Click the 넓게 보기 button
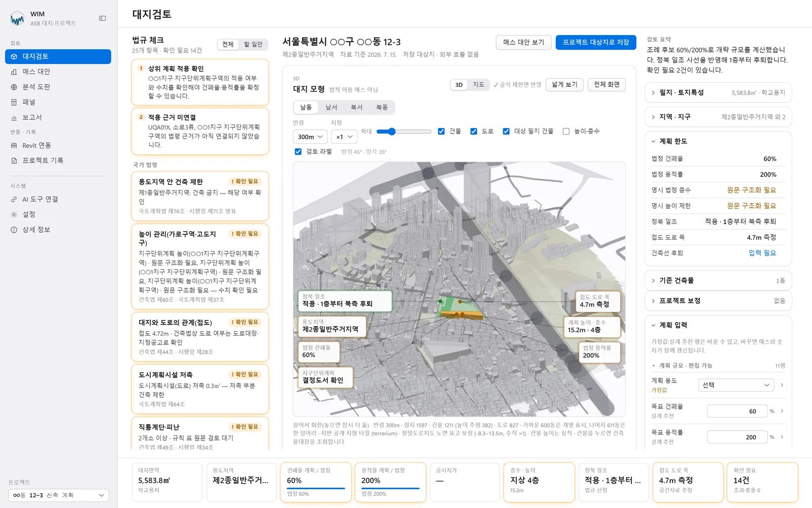812x508 pixels. tap(564, 85)
